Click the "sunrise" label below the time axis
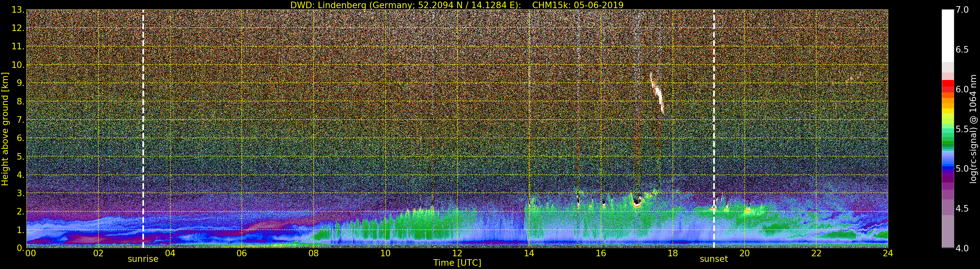 pos(143,259)
